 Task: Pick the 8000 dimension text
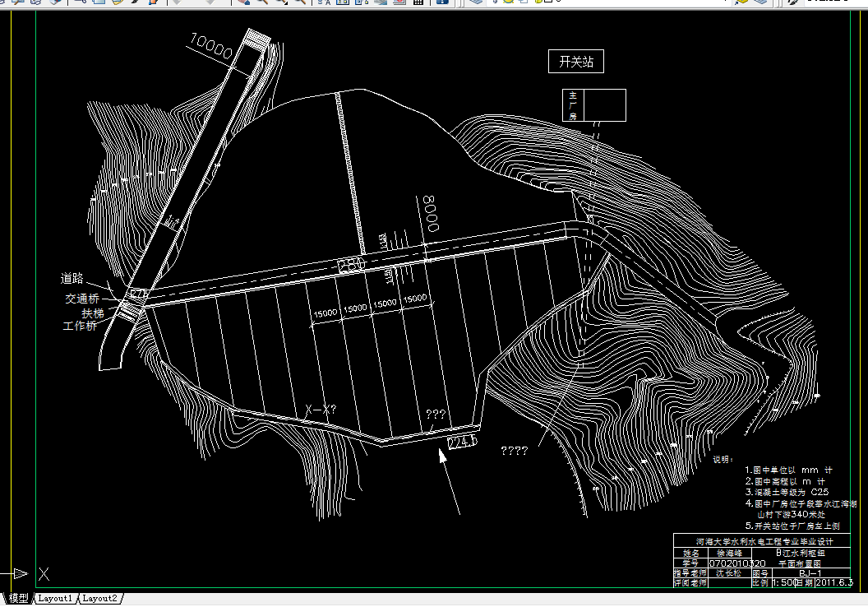click(x=431, y=213)
